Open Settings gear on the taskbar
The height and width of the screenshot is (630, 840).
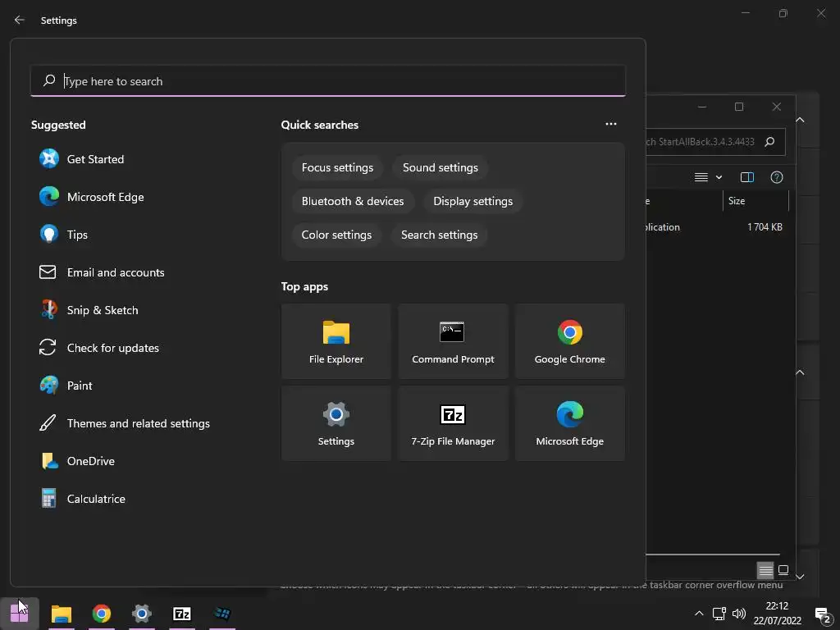141,614
